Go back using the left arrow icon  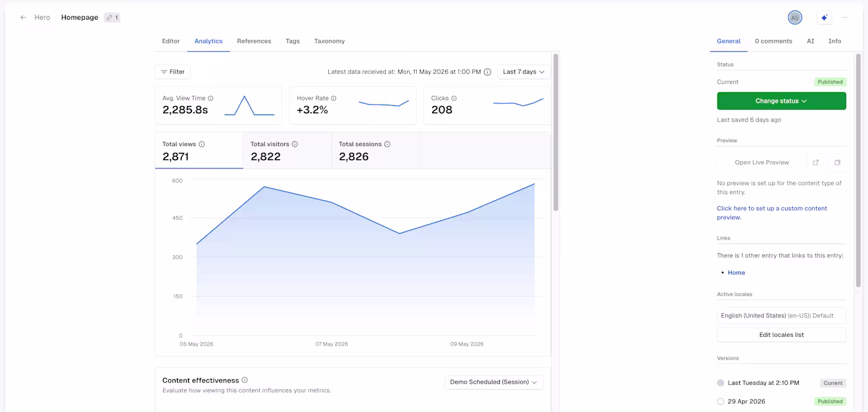click(x=24, y=18)
